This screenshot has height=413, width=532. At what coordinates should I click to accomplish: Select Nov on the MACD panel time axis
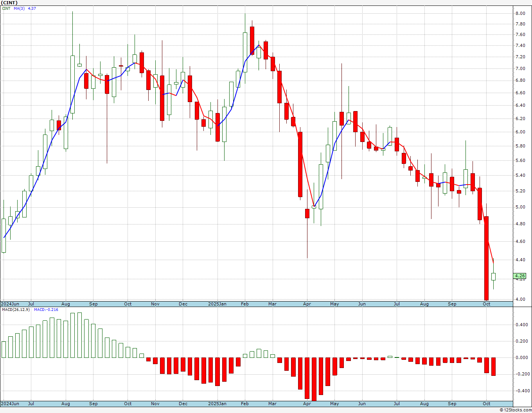click(x=155, y=404)
